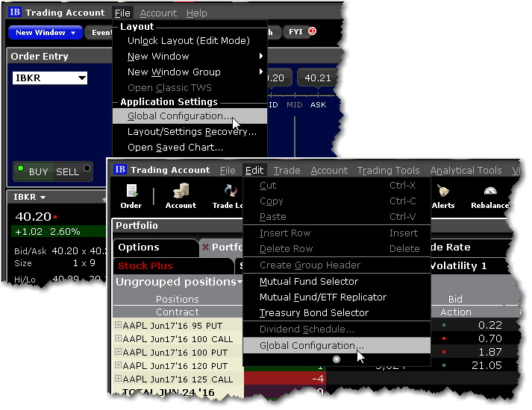532x410 pixels.
Task: Expand the AAPL Jun17'16 100 CALL row
Action: (x=118, y=338)
